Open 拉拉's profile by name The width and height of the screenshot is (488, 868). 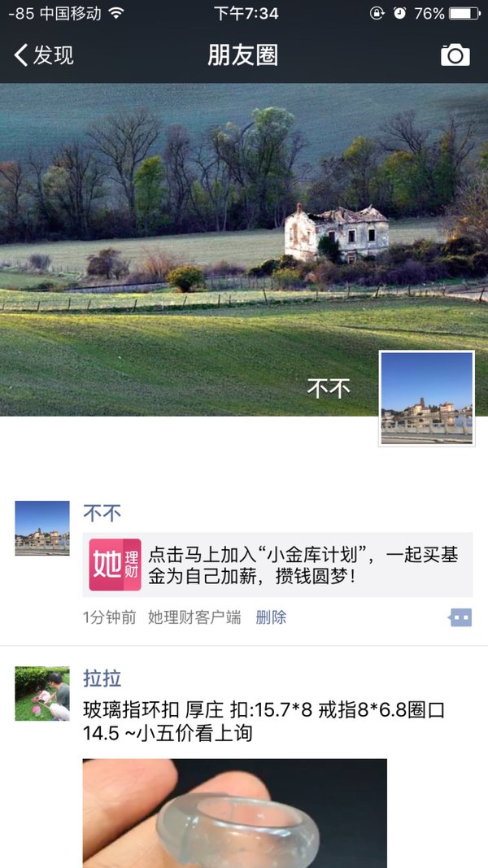tap(102, 678)
